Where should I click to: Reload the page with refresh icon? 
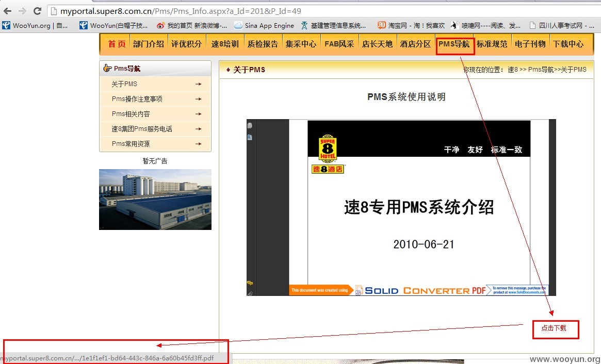coord(37,11)
